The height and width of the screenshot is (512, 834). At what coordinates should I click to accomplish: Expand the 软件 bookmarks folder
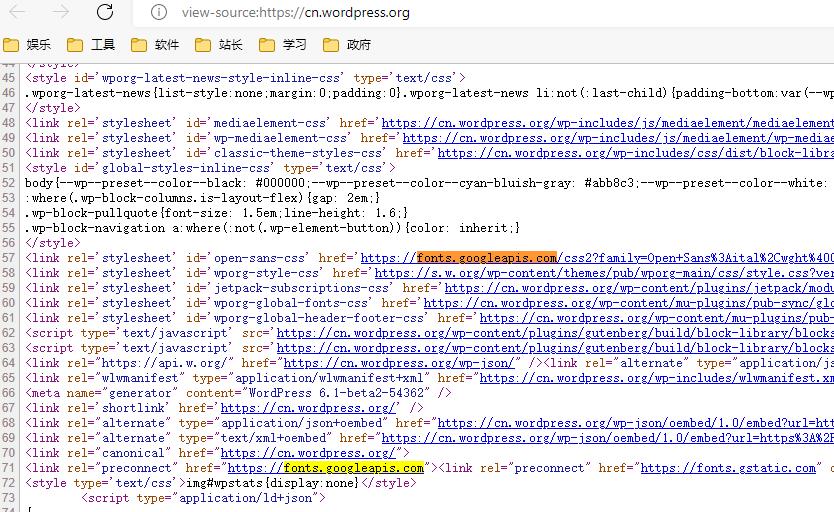point(156,44)
